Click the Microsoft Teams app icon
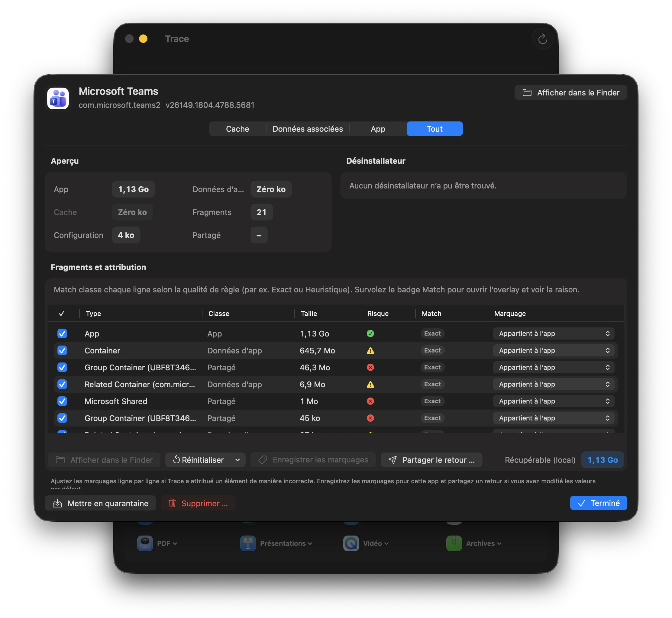 (58, 98)
